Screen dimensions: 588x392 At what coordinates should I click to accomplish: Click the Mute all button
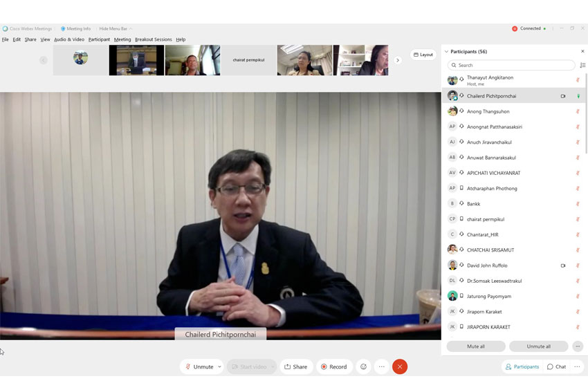pos(475,346)
